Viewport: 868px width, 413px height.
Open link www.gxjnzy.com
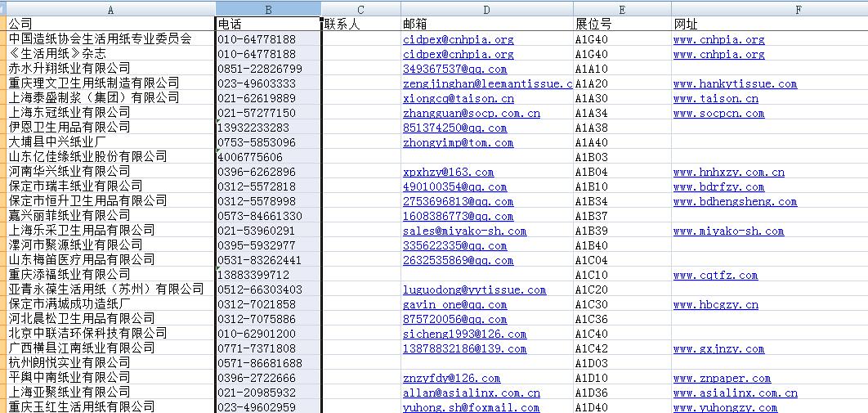(718, 348)
